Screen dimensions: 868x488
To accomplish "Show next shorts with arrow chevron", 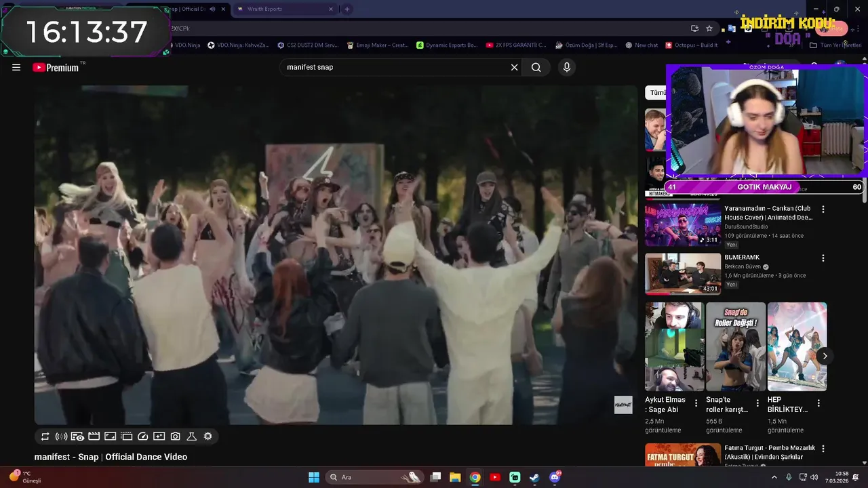I will point(825,356).
